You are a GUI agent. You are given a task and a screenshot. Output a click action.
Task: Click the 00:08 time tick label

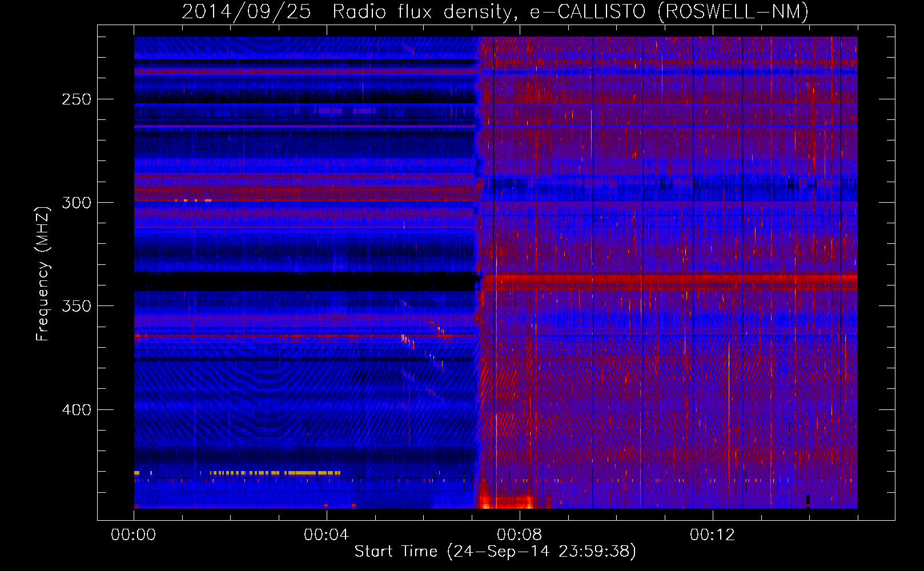tap(519, 534)
